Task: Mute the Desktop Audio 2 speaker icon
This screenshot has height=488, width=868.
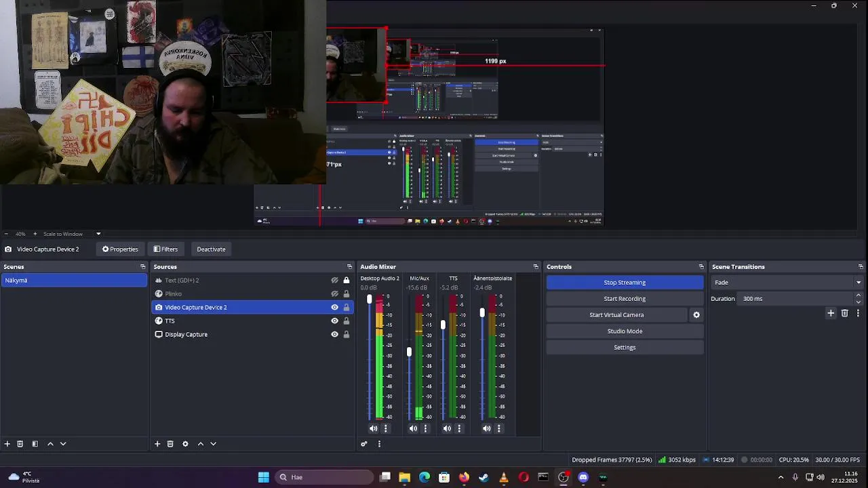Action: (x=374, y=428)
